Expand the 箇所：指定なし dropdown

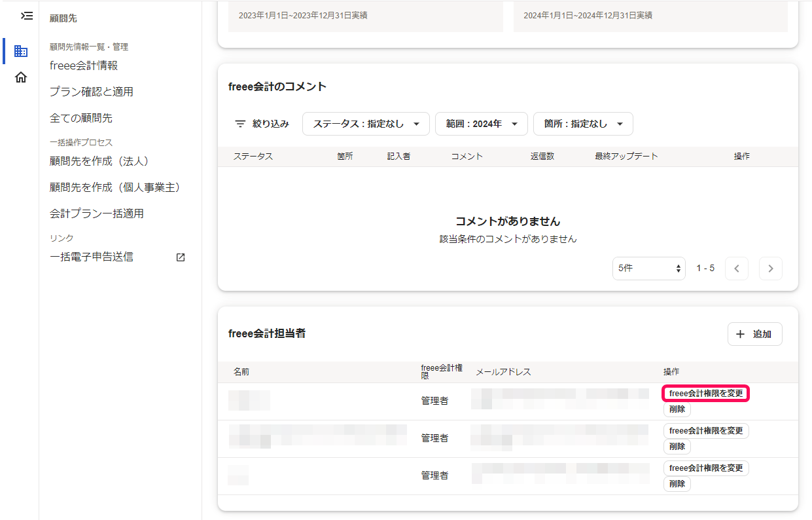584,124
